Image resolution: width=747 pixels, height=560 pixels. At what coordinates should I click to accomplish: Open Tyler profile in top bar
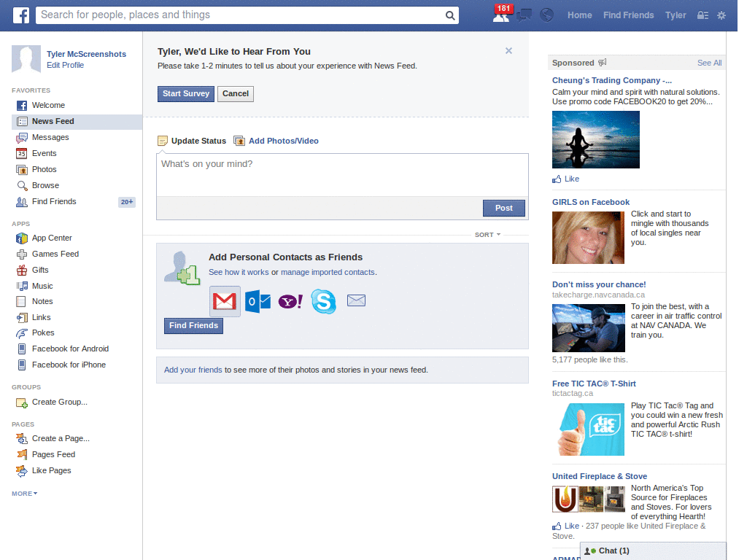point(676,15)
